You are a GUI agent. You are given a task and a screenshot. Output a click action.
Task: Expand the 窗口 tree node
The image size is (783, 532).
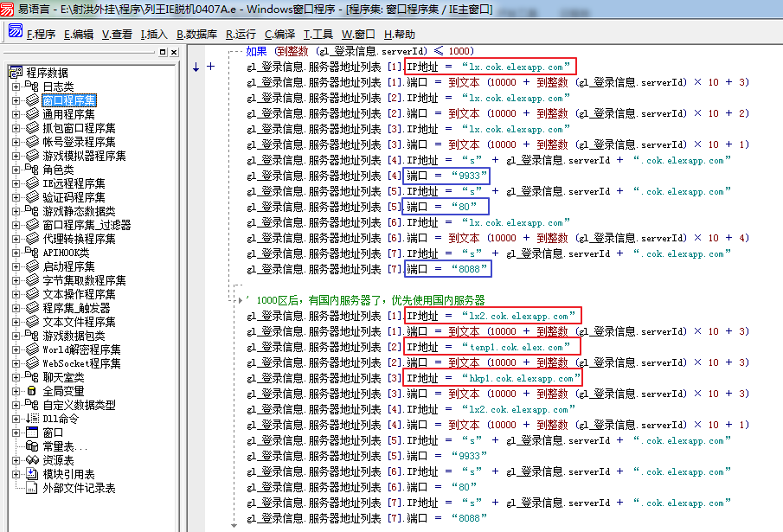(x=16, y=433)
